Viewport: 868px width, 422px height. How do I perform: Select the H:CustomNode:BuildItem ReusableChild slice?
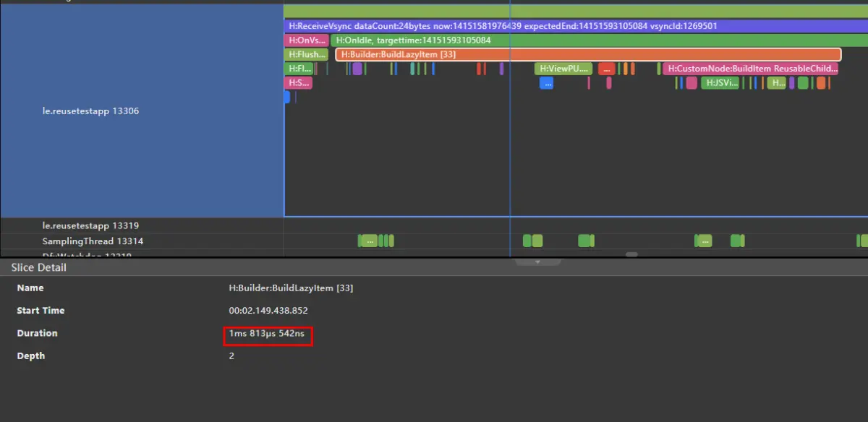coord(751,69)
